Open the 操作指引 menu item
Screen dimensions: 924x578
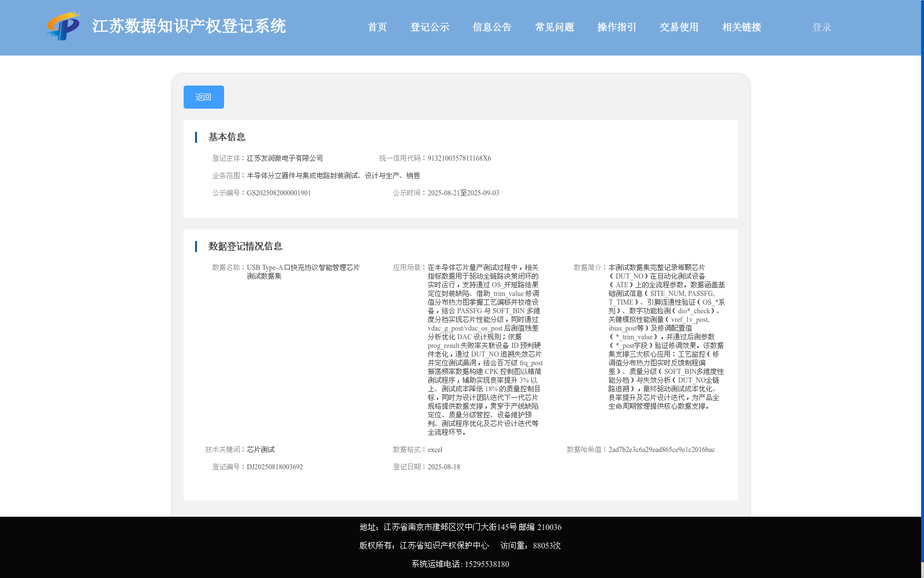617,27
